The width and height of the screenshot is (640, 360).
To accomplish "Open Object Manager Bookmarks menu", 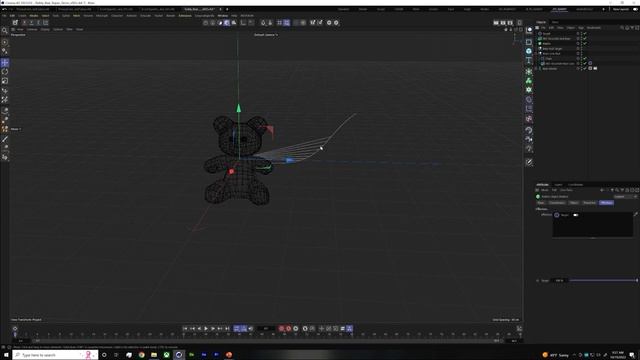I will click(593, 28).
